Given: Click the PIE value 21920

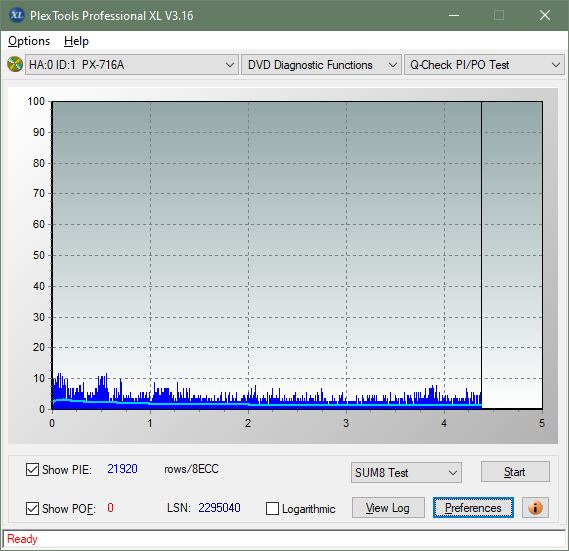Looking at the screenshot, I should (x=122, y=469).
